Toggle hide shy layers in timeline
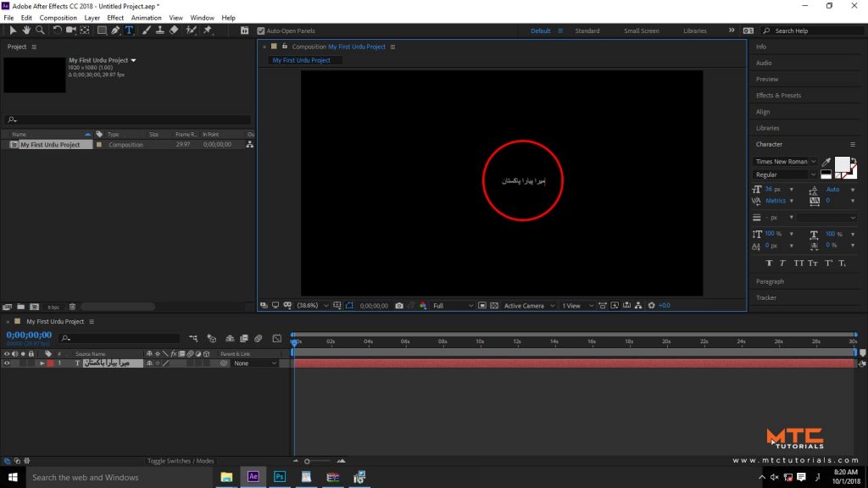 (230, 338)
